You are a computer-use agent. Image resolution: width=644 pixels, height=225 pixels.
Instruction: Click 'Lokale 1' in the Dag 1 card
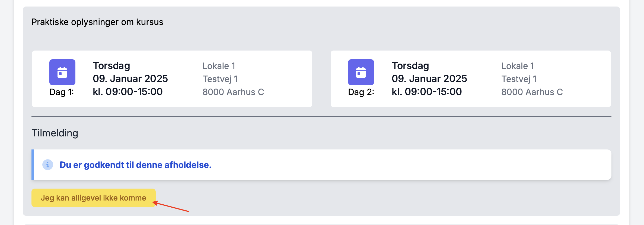click(219, 66)
